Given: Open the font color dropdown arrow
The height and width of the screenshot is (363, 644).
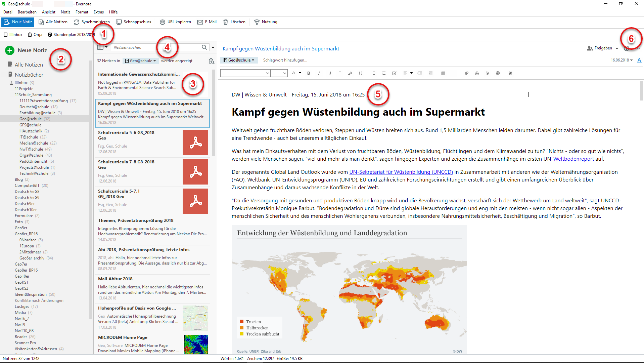Looking at the screenshot, I should [300, 73].
